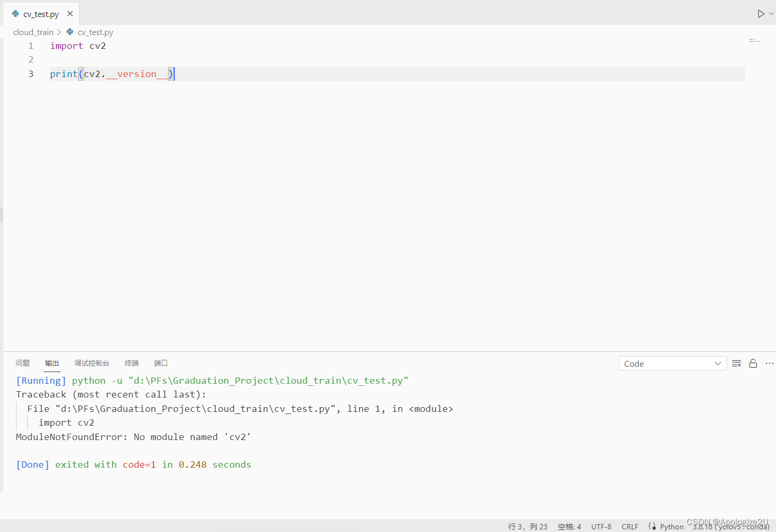Place cursor on 'import cv2' in editor line 1
This screenshot has height=532, width=776.
(x=78, y=46)
